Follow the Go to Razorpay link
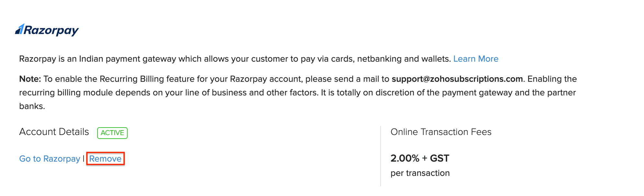The image size is (644, 196). (x=50, y=159)
